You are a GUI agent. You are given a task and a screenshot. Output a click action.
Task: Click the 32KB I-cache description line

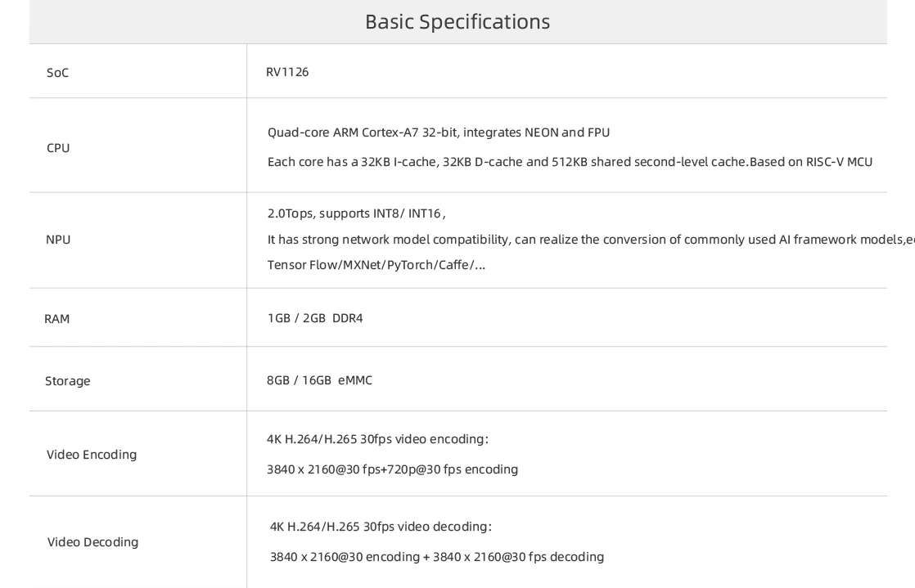click(570, 162)
